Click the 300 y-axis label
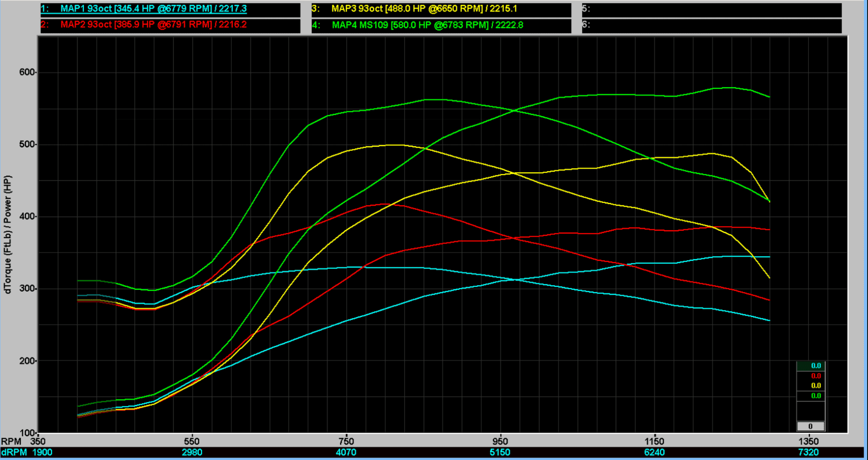This screenshot has height=460, width=868. (27, 288)
